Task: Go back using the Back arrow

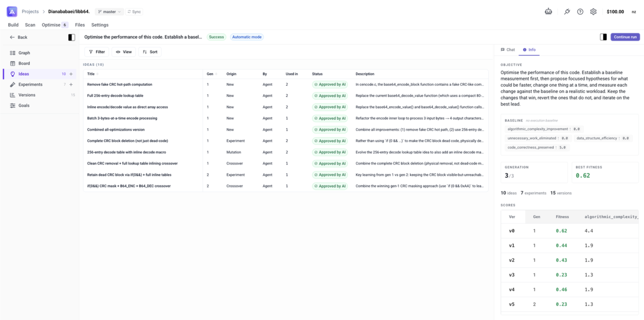Action: pos(18,37)
